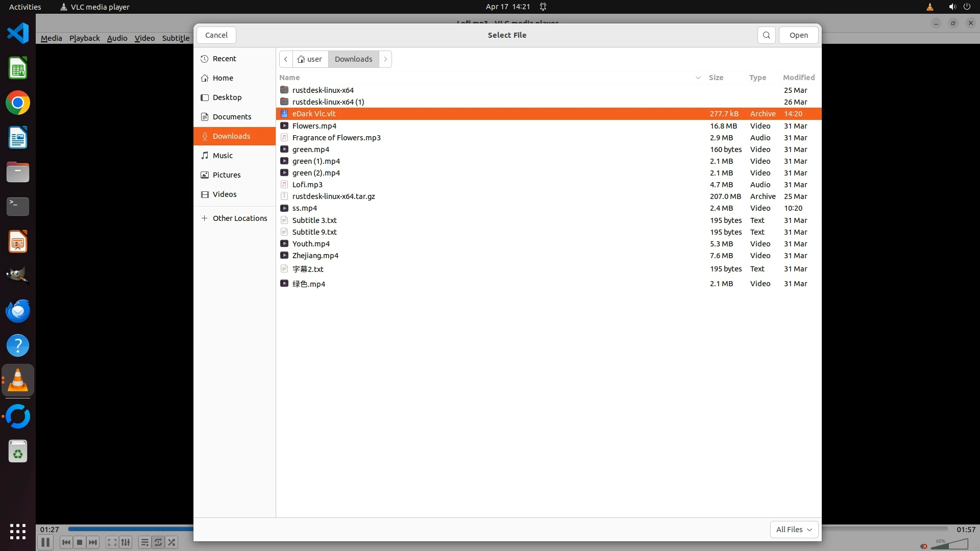Go to the Music folder in sidebar

tap(223, 156)
